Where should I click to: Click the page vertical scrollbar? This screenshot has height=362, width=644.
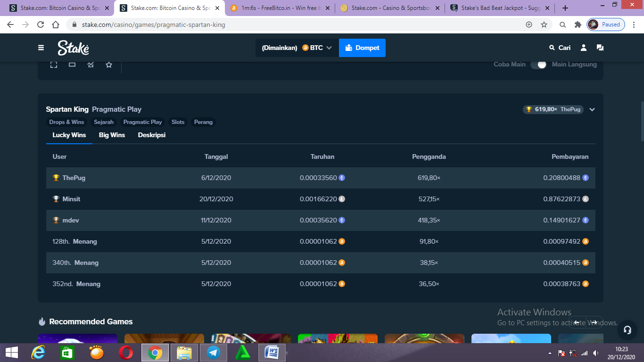click(x=642, y=121)
